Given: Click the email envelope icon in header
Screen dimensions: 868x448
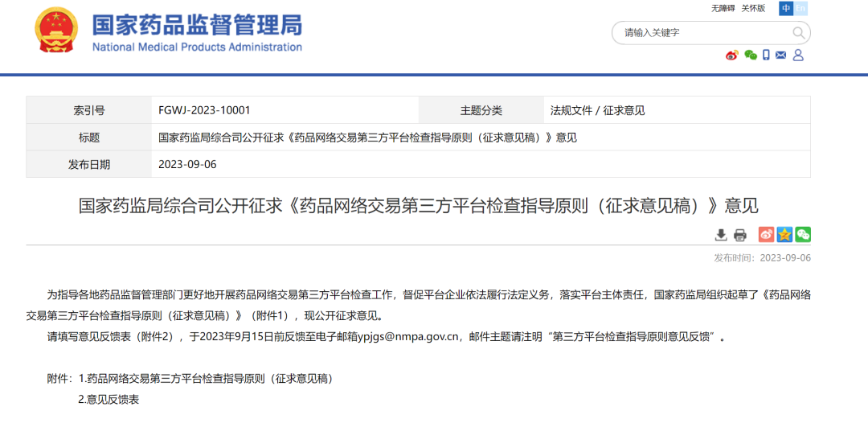Looking at the screenshot, I should pyautogui.click(x=781, y=55).
